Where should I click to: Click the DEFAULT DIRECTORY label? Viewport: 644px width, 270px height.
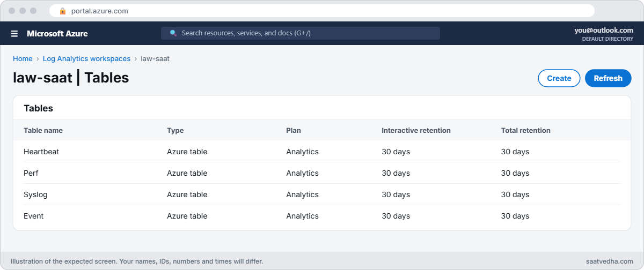(608, 39)
